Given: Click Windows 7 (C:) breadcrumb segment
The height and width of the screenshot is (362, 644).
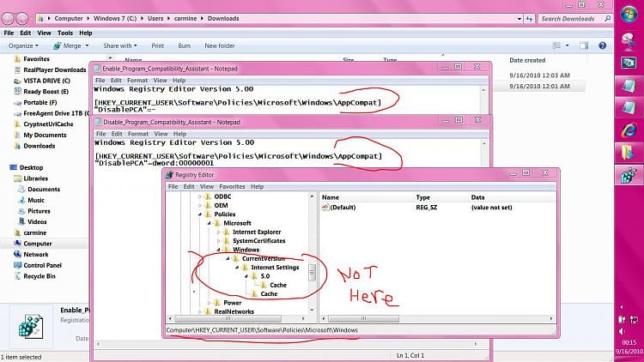Looking at the screenshot, I should tap(115, 19).
